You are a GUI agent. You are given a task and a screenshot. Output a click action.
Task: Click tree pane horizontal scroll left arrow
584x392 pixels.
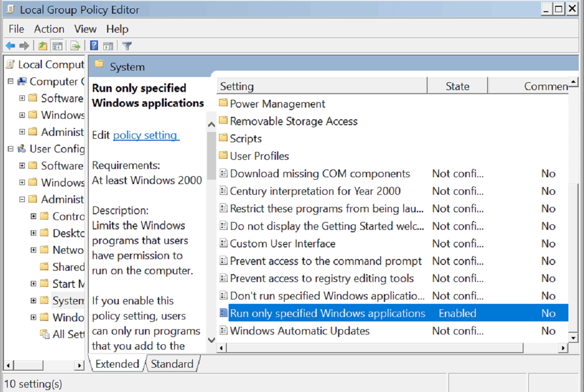[x=8, y=365]
